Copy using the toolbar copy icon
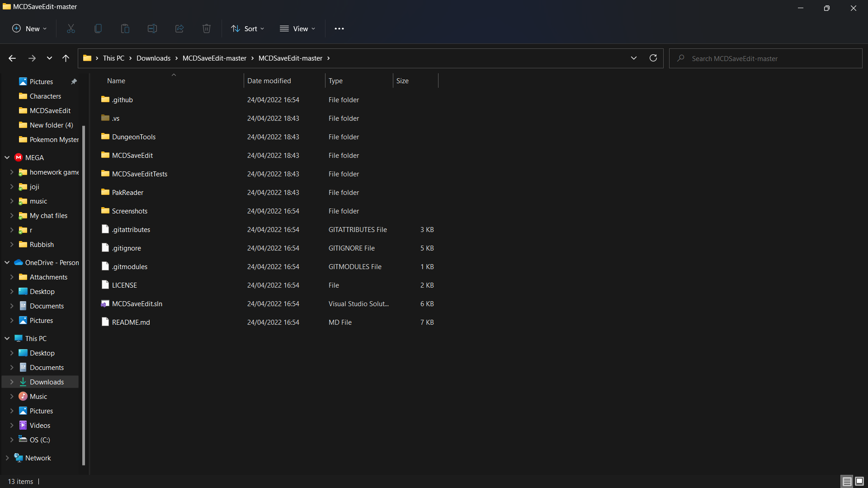The height and width of the screenshot is (488, 868). pos(98,28)
